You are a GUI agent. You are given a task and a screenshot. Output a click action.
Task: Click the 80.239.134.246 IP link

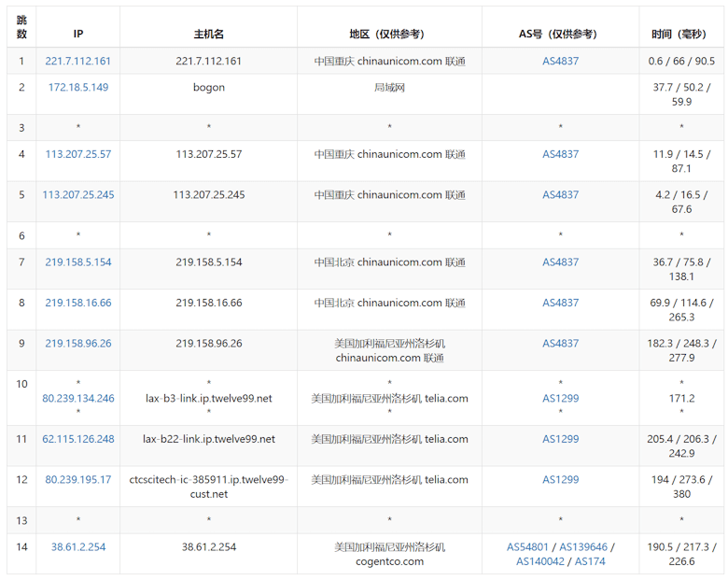tap(78, 399)
